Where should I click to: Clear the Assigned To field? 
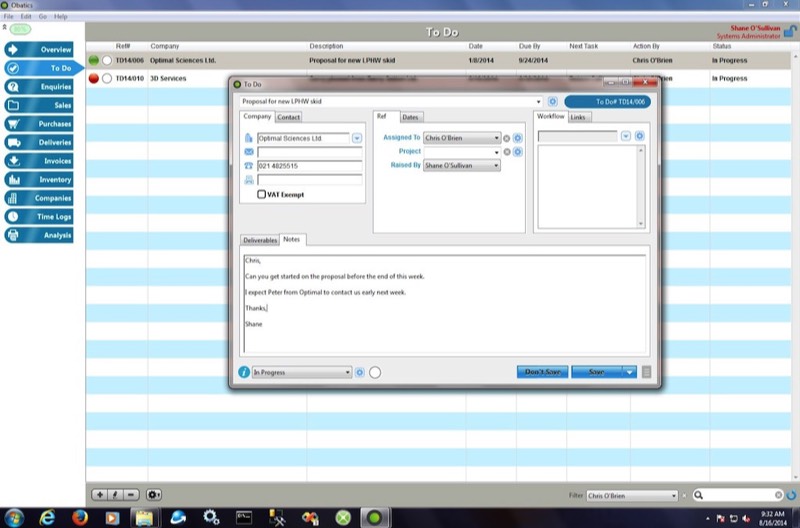pyautogui.click(x=506, y=138)
